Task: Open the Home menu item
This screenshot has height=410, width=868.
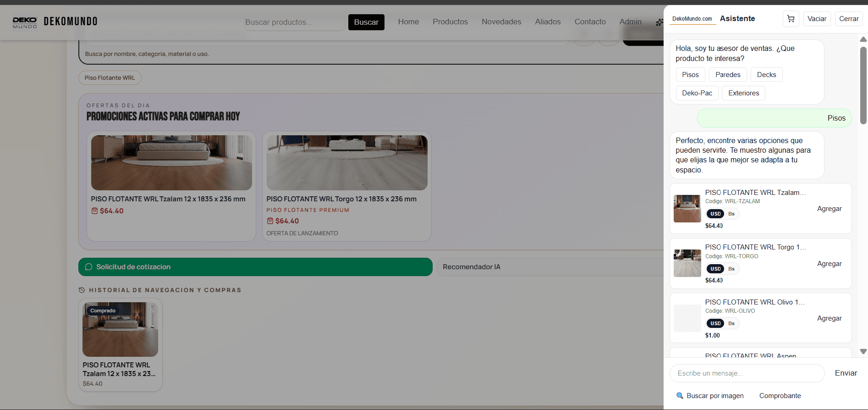Action: (x=408, y=22)
